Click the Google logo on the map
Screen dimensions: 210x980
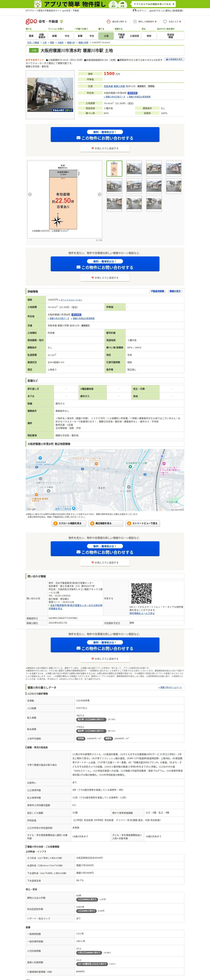[31, 509]
